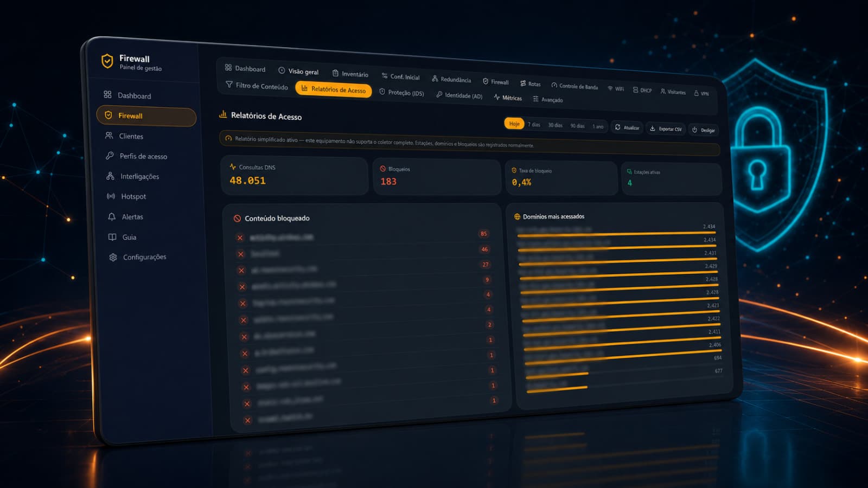Click the Conteúdo bloqueado heading text
The height and width of the screenshot is (488, 868).
277,218
